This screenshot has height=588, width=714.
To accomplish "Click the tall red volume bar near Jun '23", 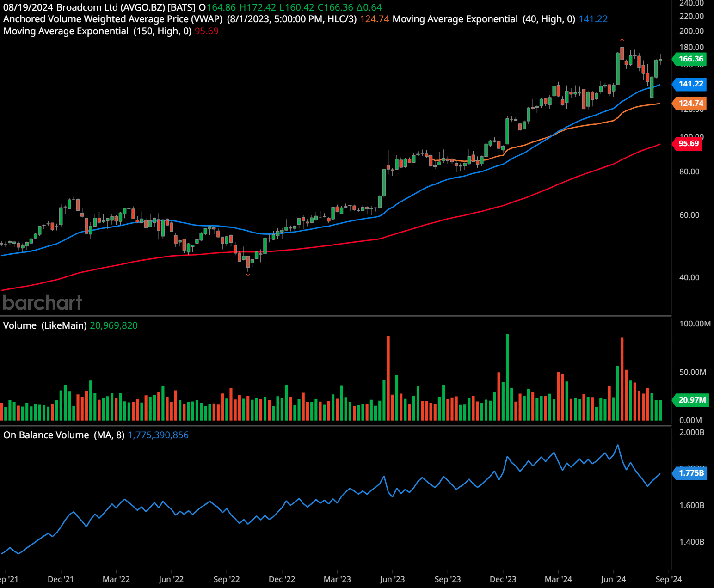I will (388, 378).
